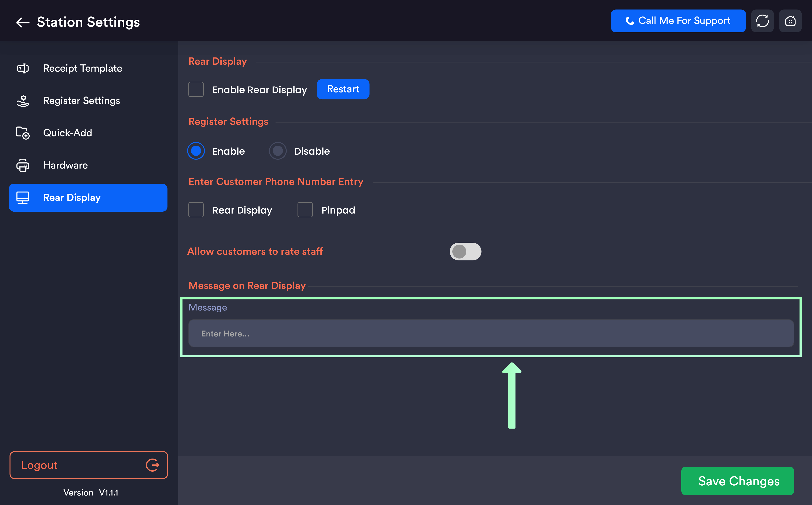Screen dimensions: 812x505
Task: Tick the Pinpad checkbox
Action: pos(305,210)
